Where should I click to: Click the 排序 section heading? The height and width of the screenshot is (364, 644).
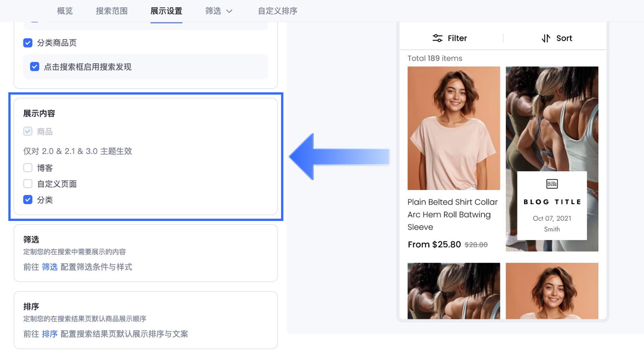(x=31, y=306)
